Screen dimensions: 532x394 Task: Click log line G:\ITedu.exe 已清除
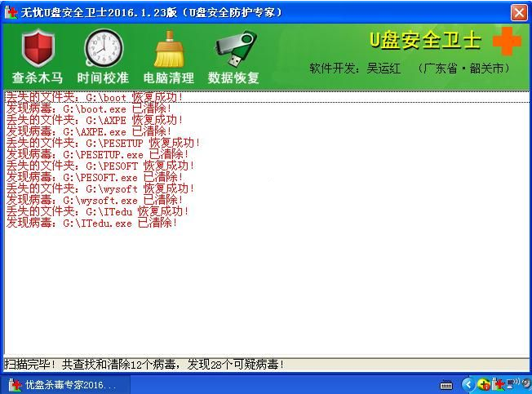pyautogui.click(x=91, y=223)
